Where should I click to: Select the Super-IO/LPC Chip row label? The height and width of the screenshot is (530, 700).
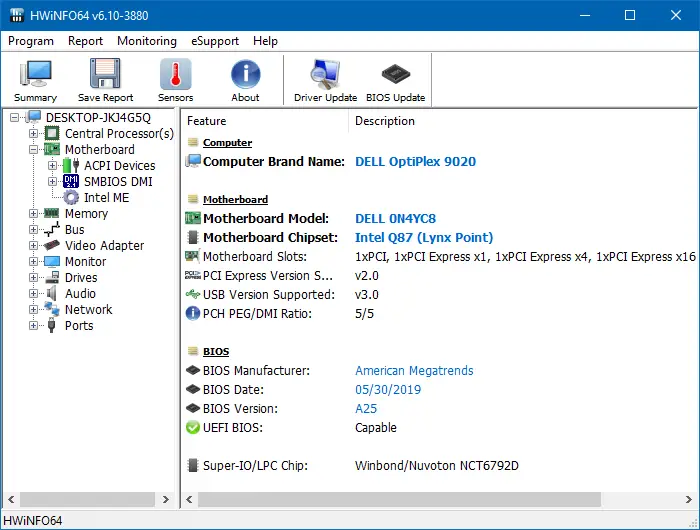click(255, 466)
